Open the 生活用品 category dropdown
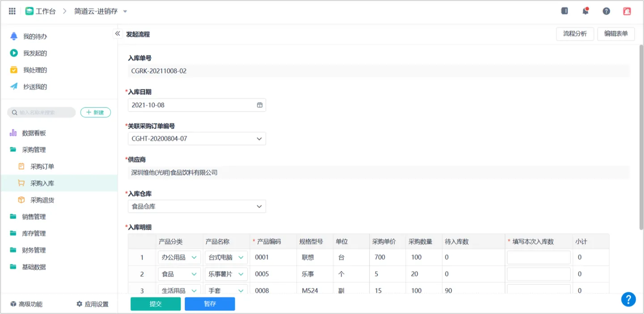Viewport: 644px width, 314px height. [x=179, y=290]
